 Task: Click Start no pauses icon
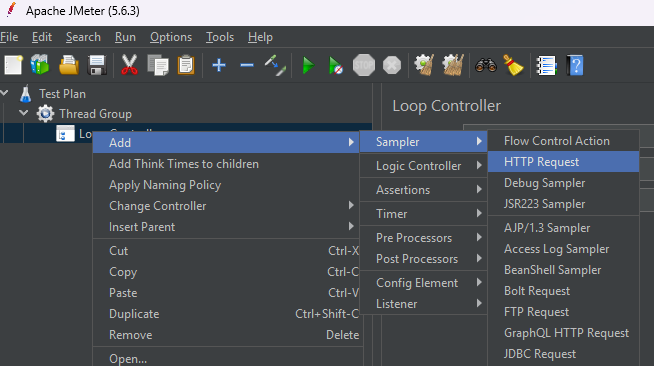tap(335, 65)
